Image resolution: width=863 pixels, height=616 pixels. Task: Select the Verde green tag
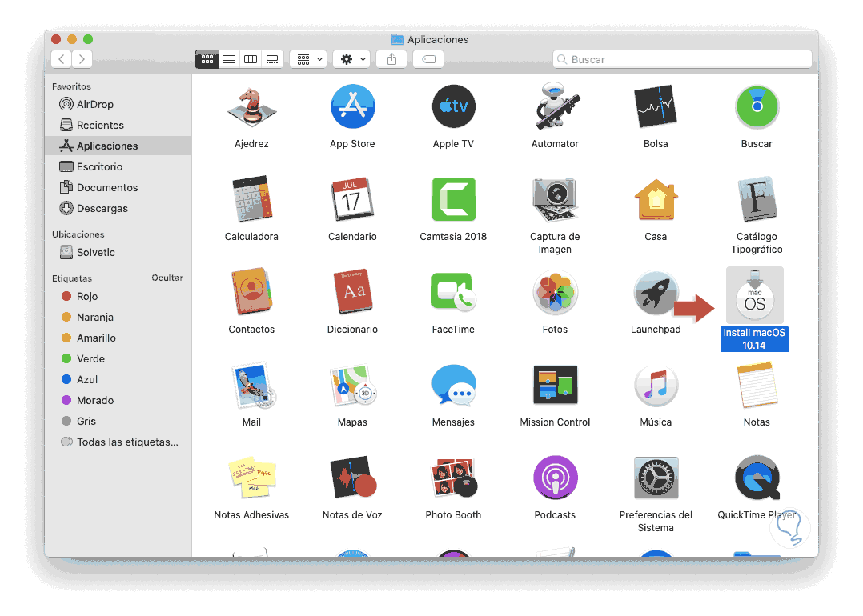(118, 359)
